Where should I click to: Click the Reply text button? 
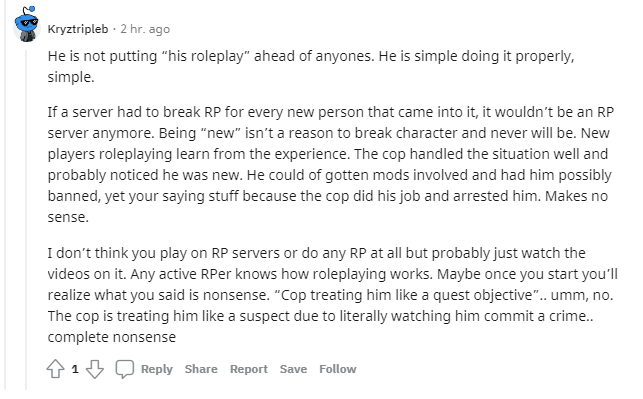point(157,369)
